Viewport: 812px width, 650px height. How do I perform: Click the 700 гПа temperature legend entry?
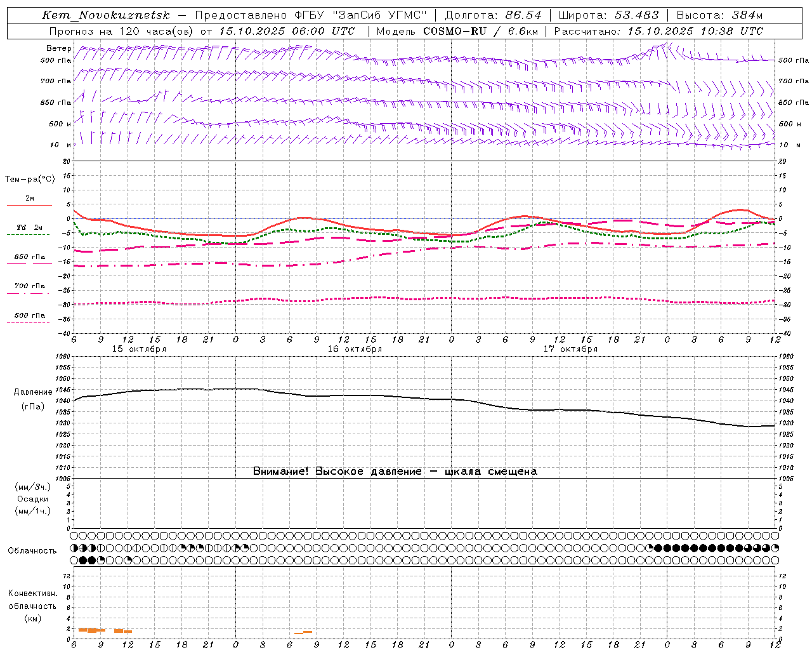coord(30,286)
